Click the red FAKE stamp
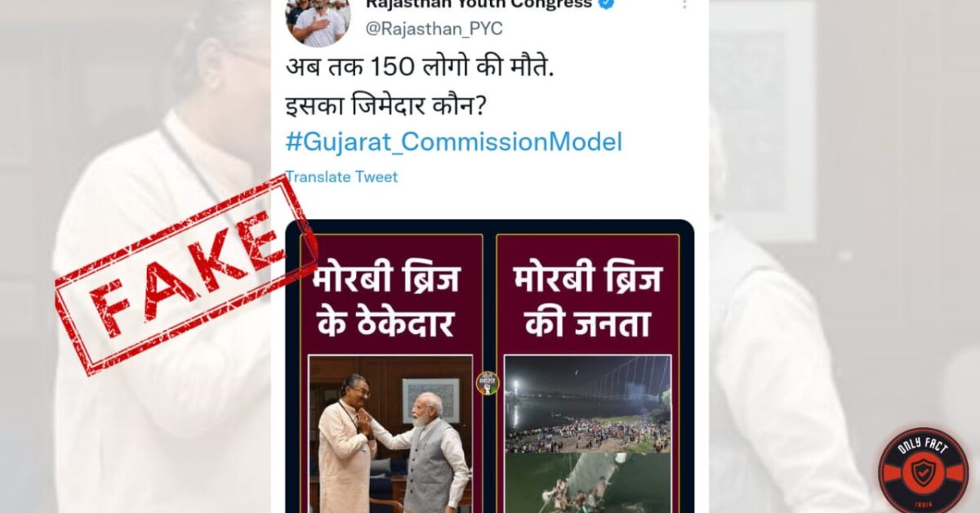980x513 pixels. tap(186, 274)
